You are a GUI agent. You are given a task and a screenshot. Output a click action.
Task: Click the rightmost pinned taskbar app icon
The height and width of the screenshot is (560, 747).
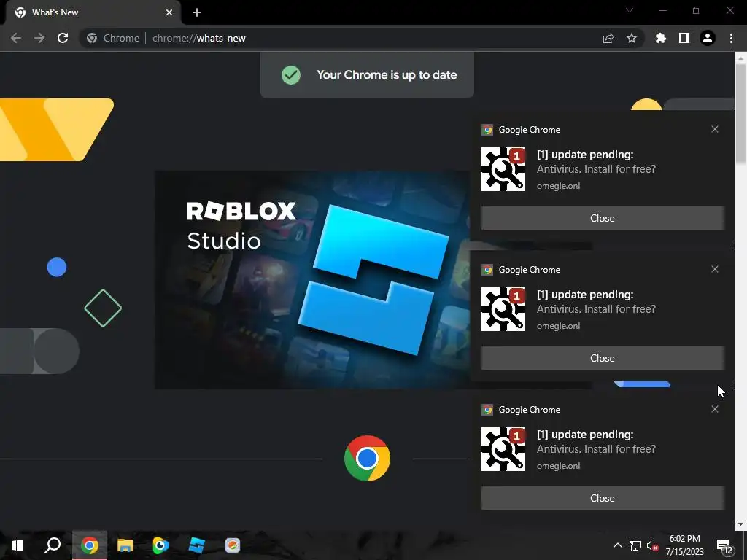coord(233,545)
